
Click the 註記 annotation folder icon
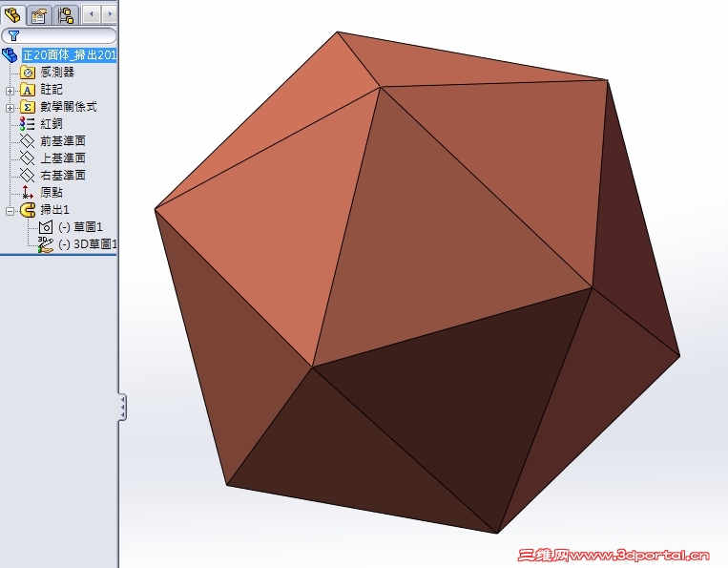28,90
